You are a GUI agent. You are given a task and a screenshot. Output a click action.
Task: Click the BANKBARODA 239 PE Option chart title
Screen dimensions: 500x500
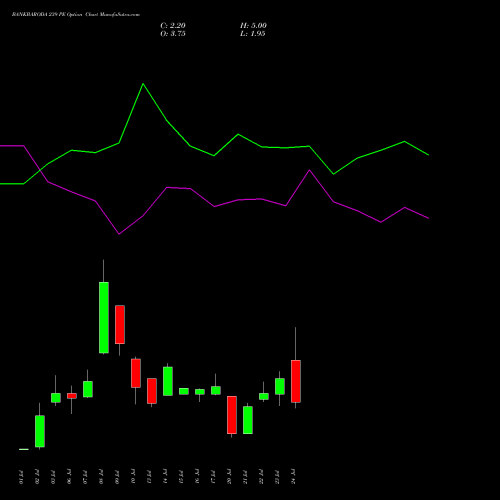tap(76, 15)
